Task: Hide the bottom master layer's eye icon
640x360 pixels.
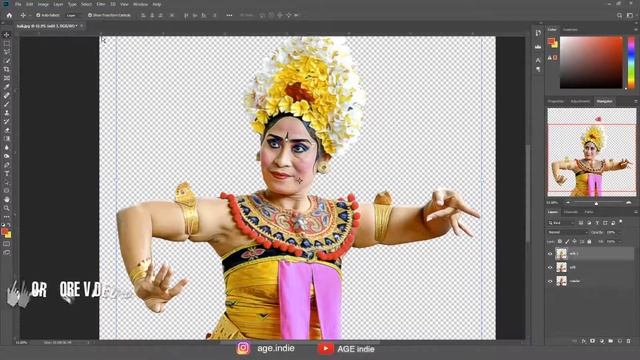Action: 550,281
